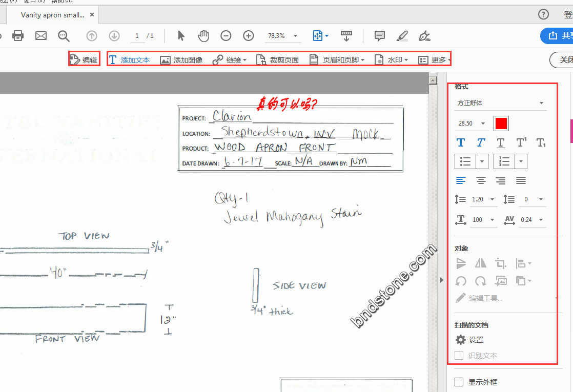Click the 添加图像 add image button
This screenshot has width=573, height=392.
tap(181, 60)
